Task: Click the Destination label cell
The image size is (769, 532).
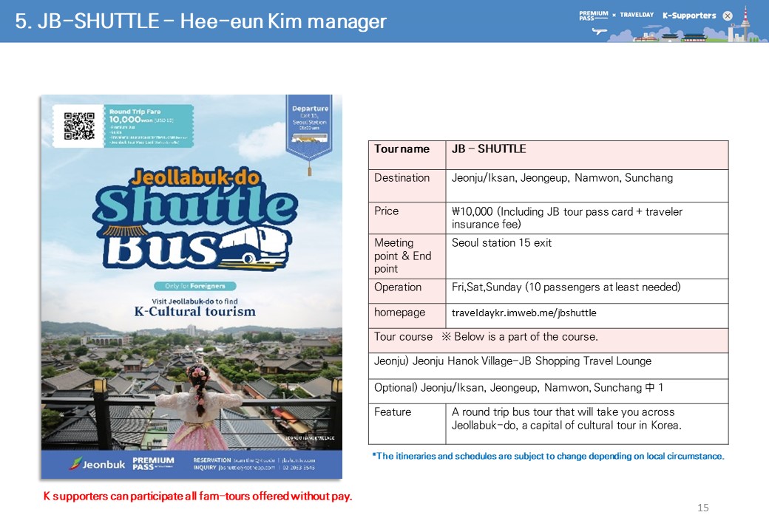Action: click(x=407, y=185)
